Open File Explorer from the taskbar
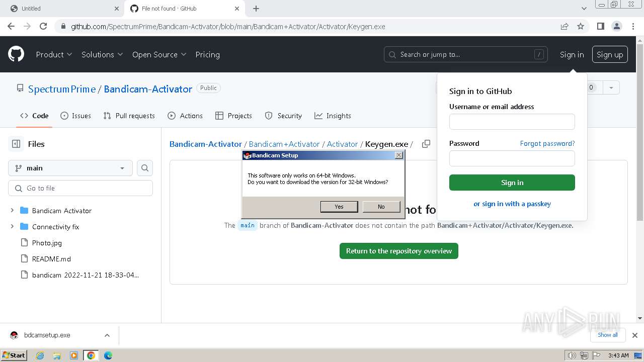644x362 pixels. click(57, 355)
